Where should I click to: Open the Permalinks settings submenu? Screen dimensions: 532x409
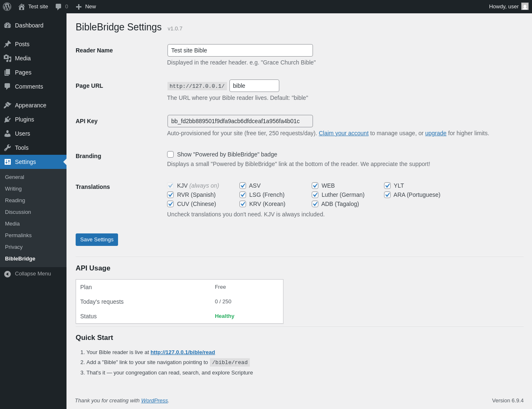pyautogui.click(x=18, y=235)
